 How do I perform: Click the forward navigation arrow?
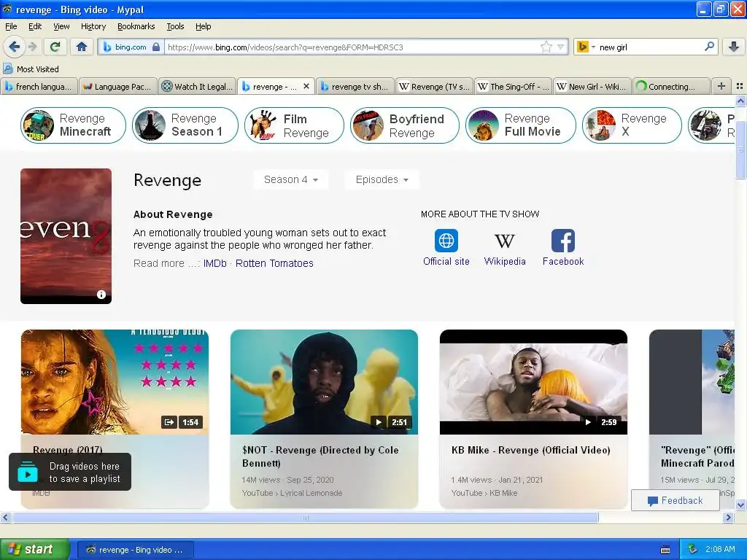(32, 47)
